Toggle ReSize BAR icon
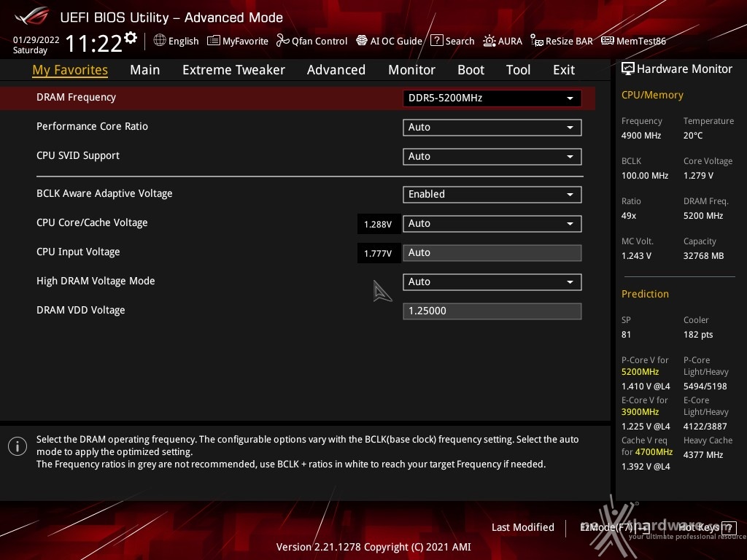The image size is (747, 560). click(537, 41)
